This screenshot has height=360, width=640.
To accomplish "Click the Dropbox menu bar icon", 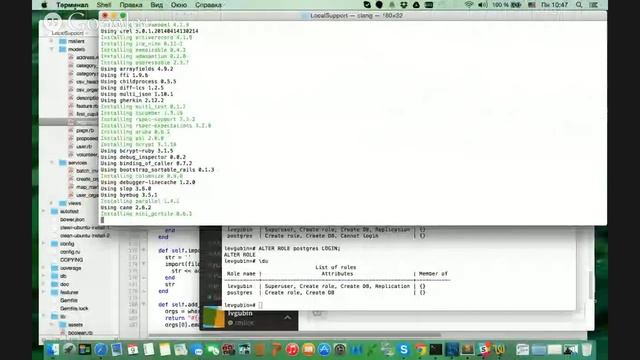I will click(404, 5).
